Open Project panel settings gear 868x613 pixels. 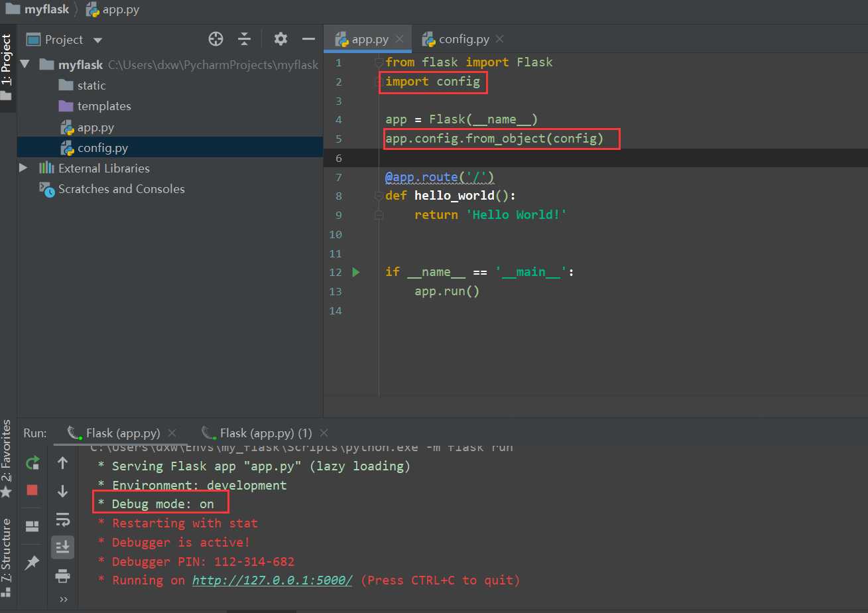click(x=280, y=39)
